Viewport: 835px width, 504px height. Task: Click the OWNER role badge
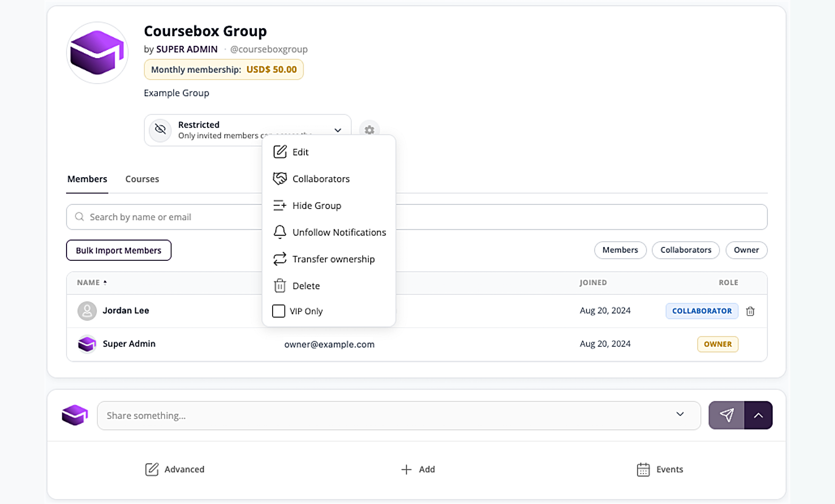click(718, 344)
